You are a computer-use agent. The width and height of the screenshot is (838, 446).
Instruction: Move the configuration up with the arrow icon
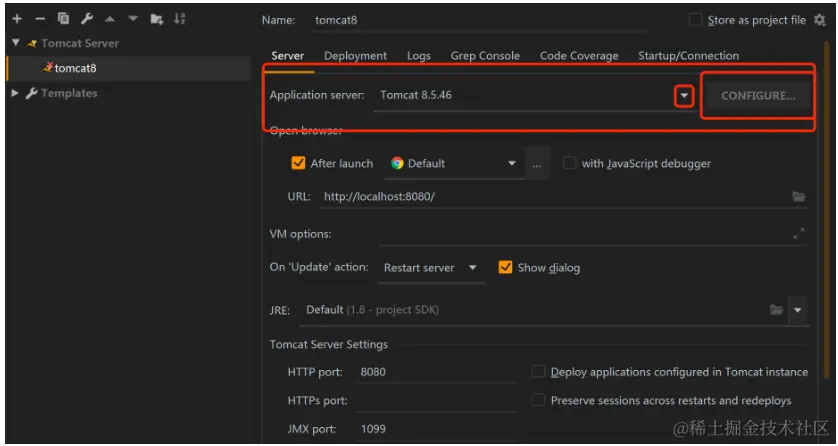point(110,19)
